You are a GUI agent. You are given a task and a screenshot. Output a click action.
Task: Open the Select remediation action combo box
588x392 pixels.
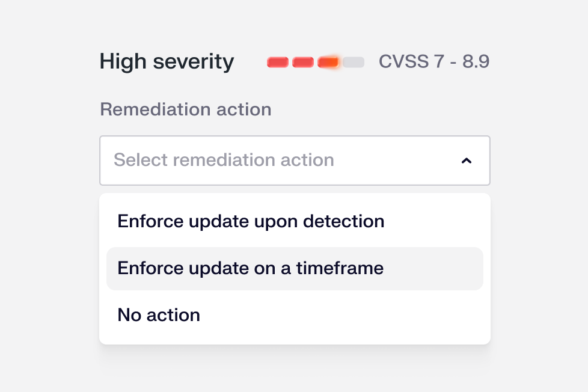(x=295, y=161)
